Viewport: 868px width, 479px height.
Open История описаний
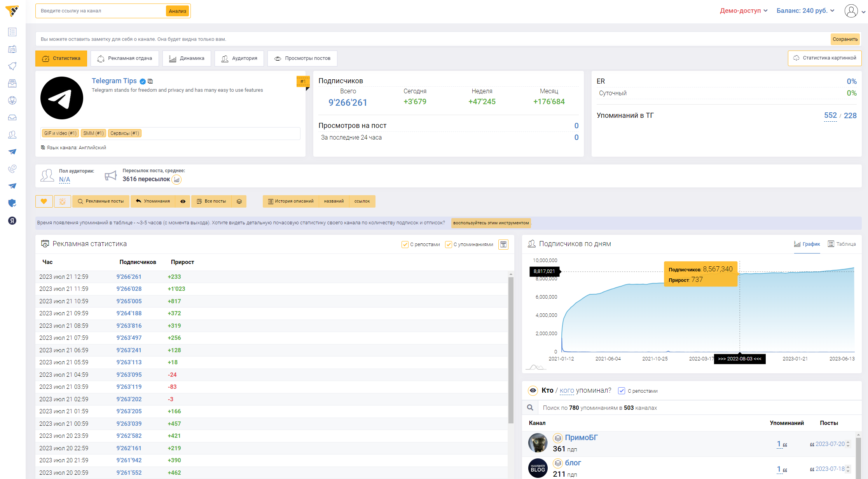[291, 201]
